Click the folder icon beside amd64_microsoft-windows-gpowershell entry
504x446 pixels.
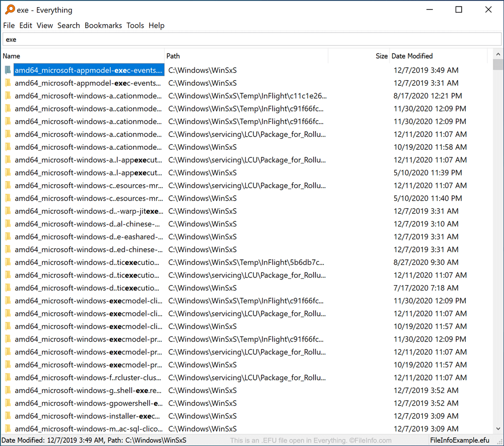coord(7,403)
